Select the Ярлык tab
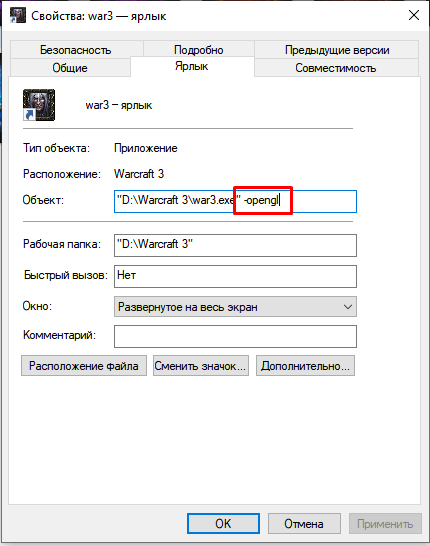The width and height of the screenshot is (430, 546). (x=191, y=66)
